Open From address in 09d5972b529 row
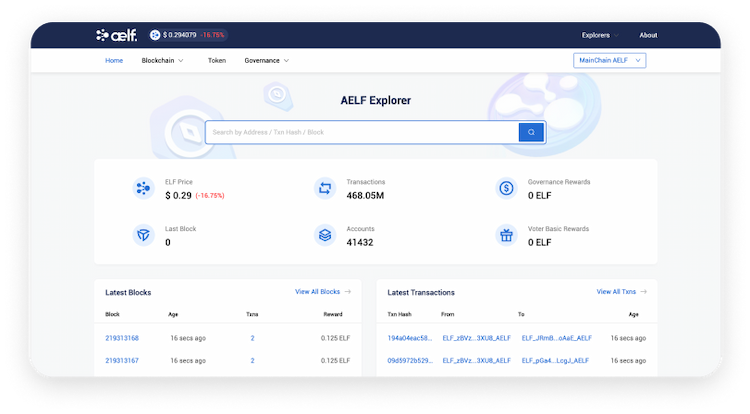The image size is (750, 414). [x=476, y=360]
